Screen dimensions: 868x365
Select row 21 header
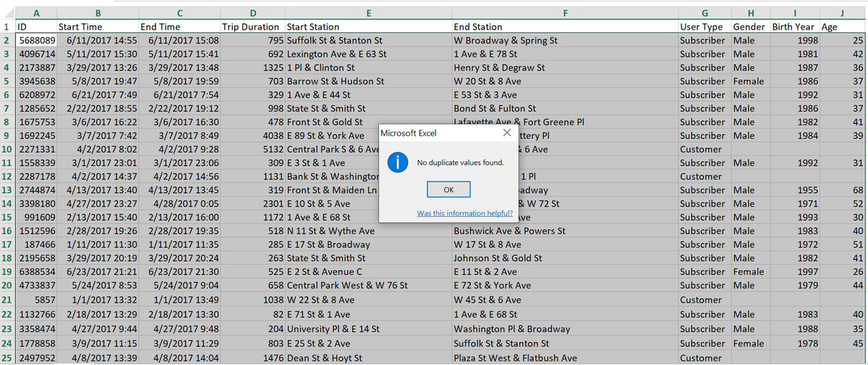point(7,299)
